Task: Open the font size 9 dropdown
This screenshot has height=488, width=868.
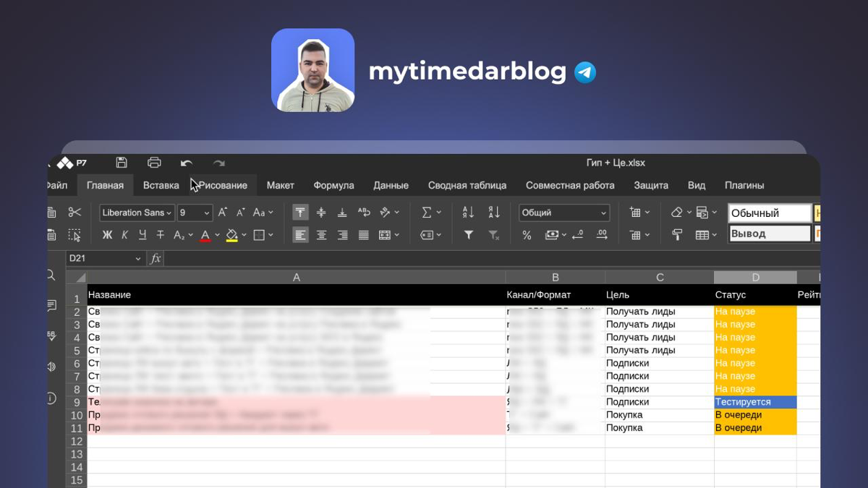Action: [x=195, y=213]
